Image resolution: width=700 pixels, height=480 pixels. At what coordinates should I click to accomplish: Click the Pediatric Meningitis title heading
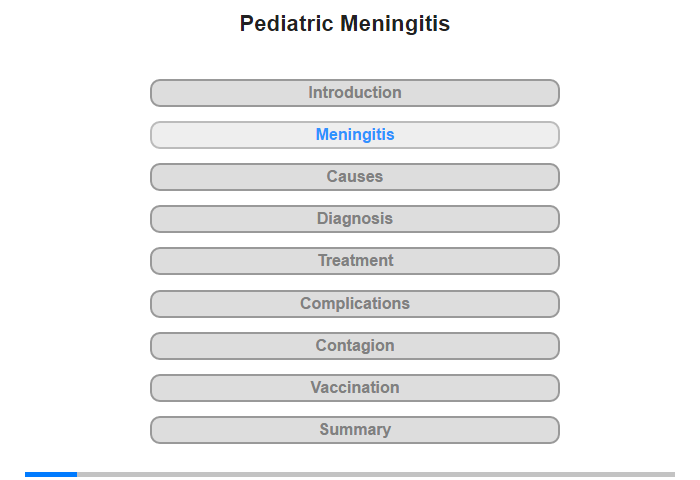[x=345, y=24]
